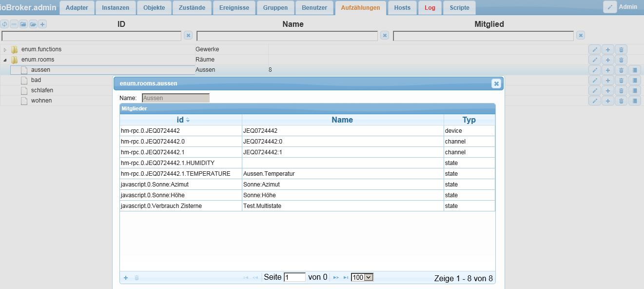Viewport: 644px width, 289px height.
Task: Expand all nodes with open folder icon
Action: pos(33,24)
